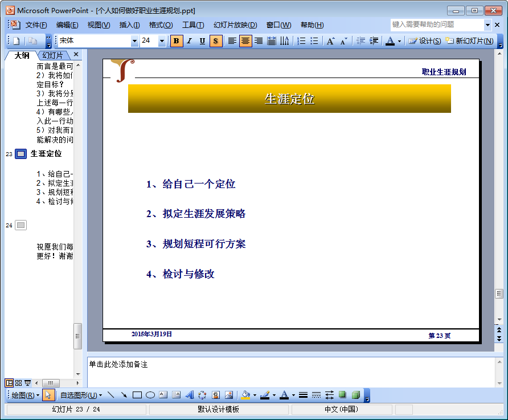
Task: Center align the text
Action: pos(245,41)
